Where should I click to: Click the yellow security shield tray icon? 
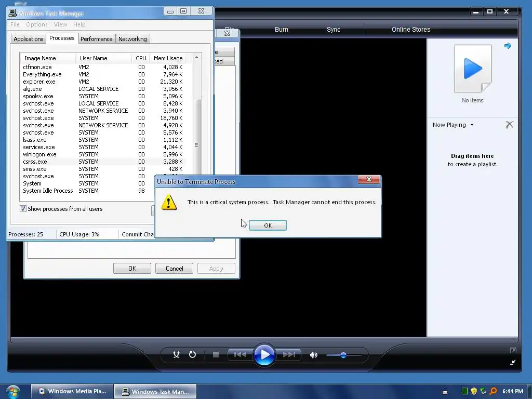tap(474, 391)
